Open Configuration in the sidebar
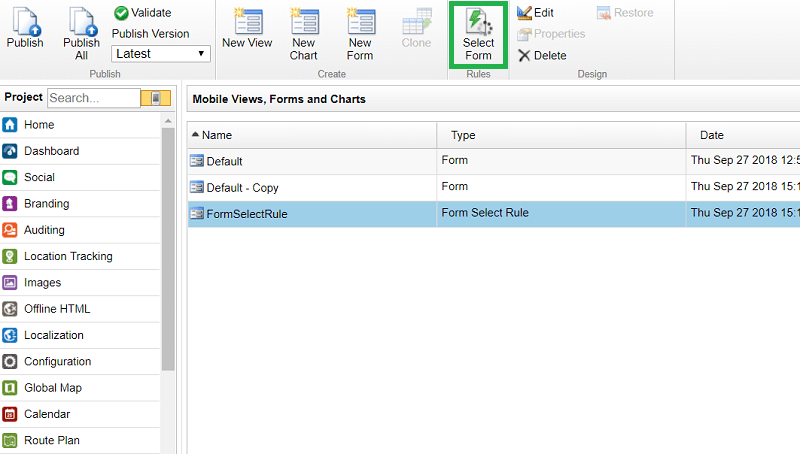This screenshot has width=800, height=454. click(x=80, y=362)
